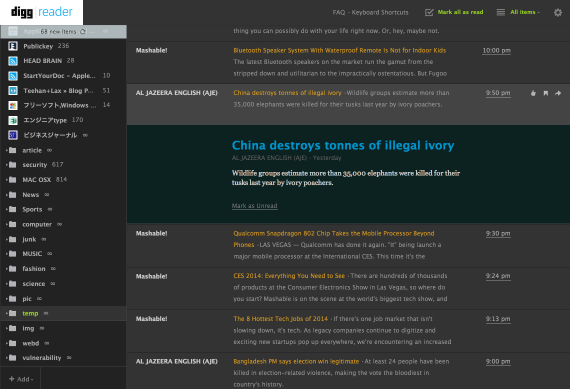Digg the China ivory article thumbs-up icon
The image size is (570, 389).
pos(533,93)
